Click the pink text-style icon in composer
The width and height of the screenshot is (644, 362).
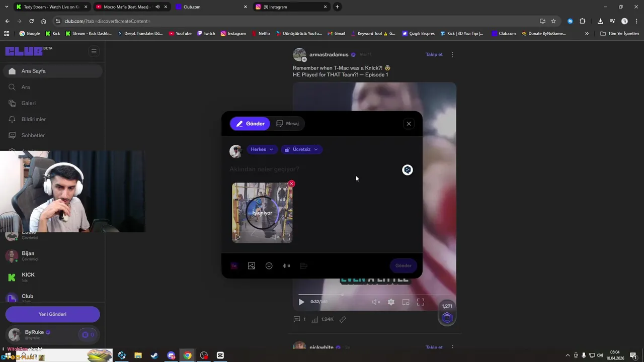[x=234, y=266]
